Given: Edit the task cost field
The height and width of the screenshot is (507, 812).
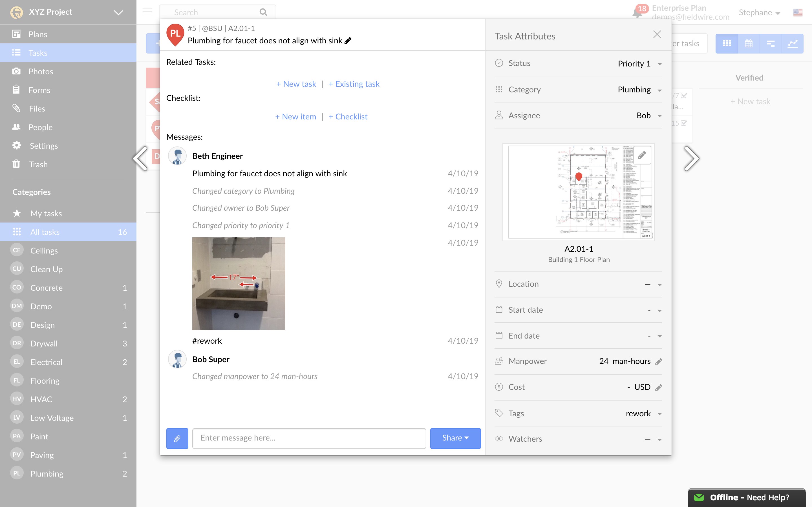Looking at the screenshot, I should (x=658, y=387).
